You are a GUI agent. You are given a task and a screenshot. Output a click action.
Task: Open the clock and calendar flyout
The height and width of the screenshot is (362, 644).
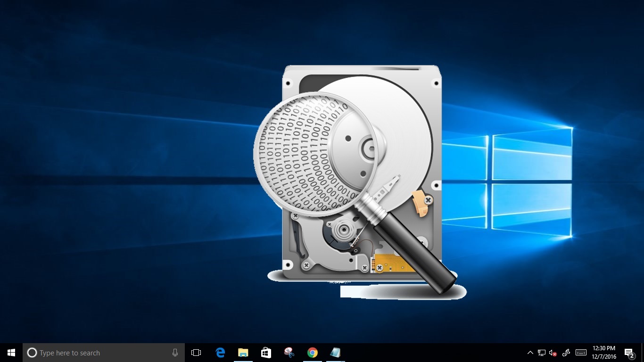(x=604, y=353)
